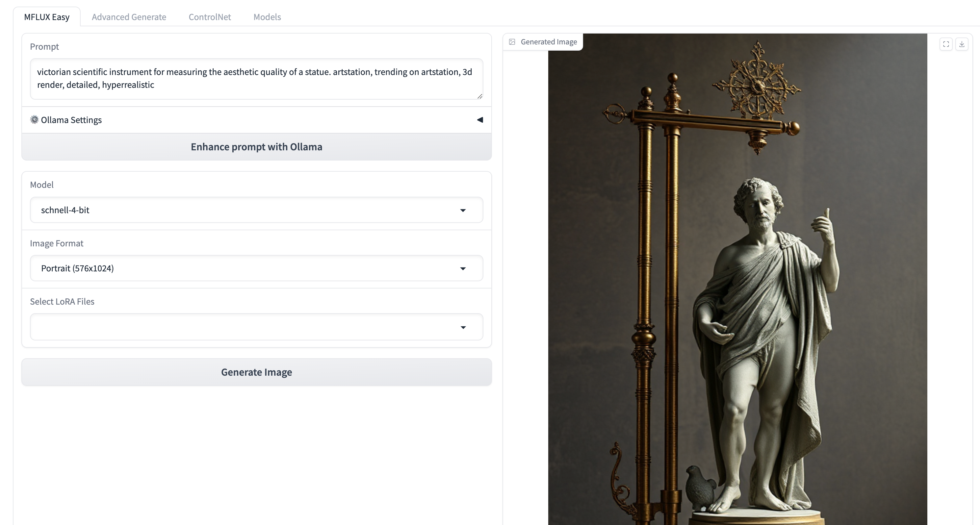Click the image icon beside Generated Image label

pyautogui.click(x=512, y=42)
